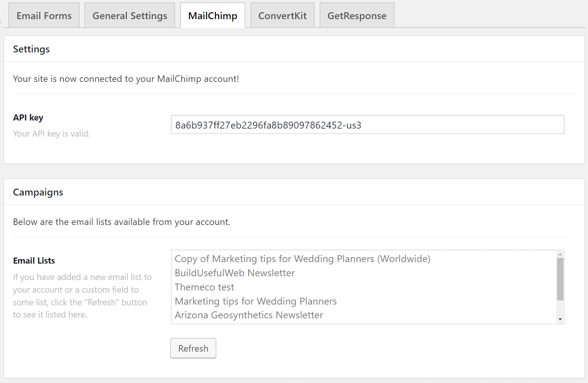The image size is (588, 383).
Task: Open the GetResponse tab
Action: [x=356, y=15]
